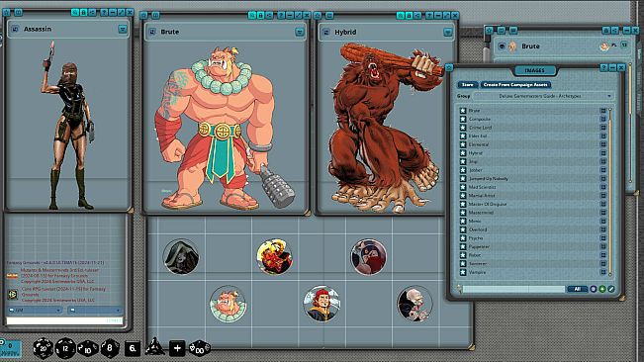Open Hybrid window header menu button

click(x=448, y=32)
